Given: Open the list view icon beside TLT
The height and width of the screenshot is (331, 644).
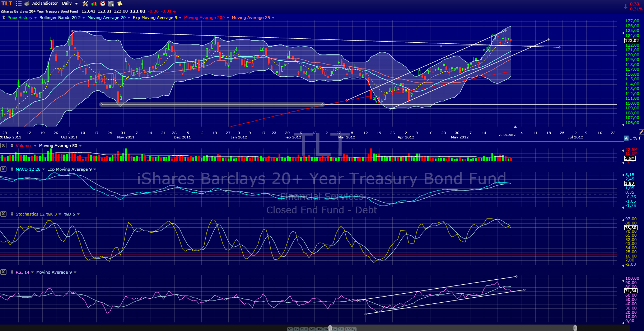Looking at the screenshot, I should tap(19, 4).
